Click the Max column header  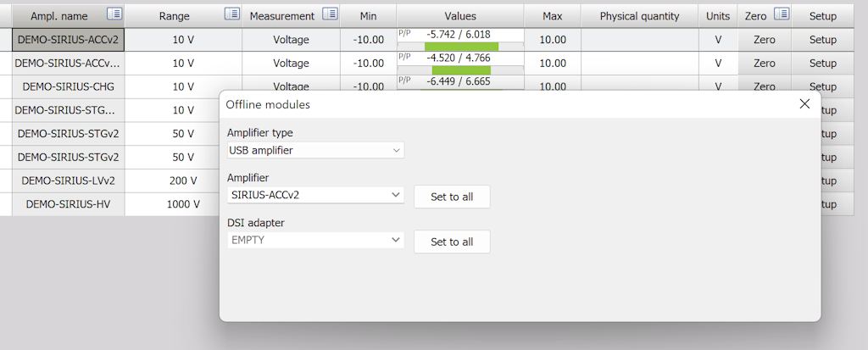point(553,16)
